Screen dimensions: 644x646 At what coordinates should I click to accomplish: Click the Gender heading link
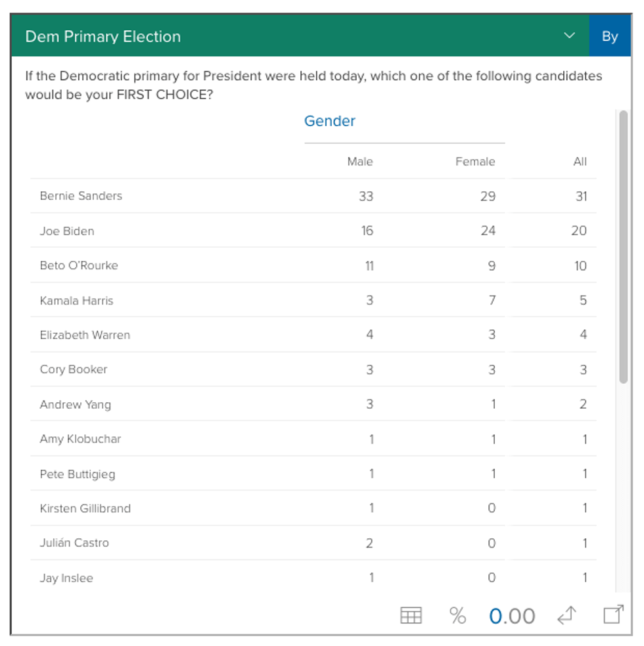tap(329, 121)
